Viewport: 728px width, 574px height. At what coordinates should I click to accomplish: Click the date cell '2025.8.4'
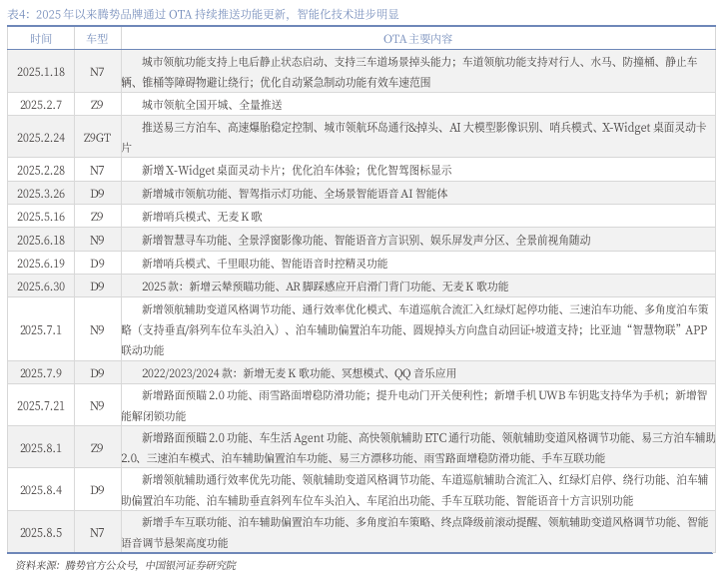(x=41, y=490)
